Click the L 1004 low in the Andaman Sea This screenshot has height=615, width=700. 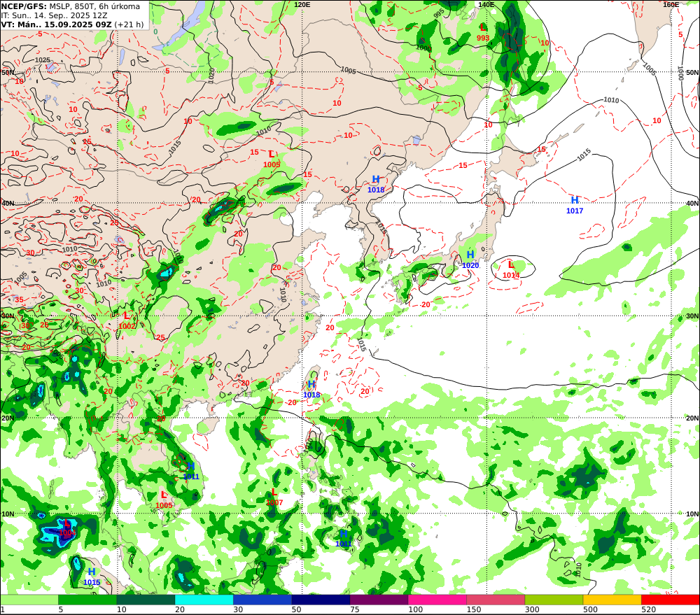67,528
